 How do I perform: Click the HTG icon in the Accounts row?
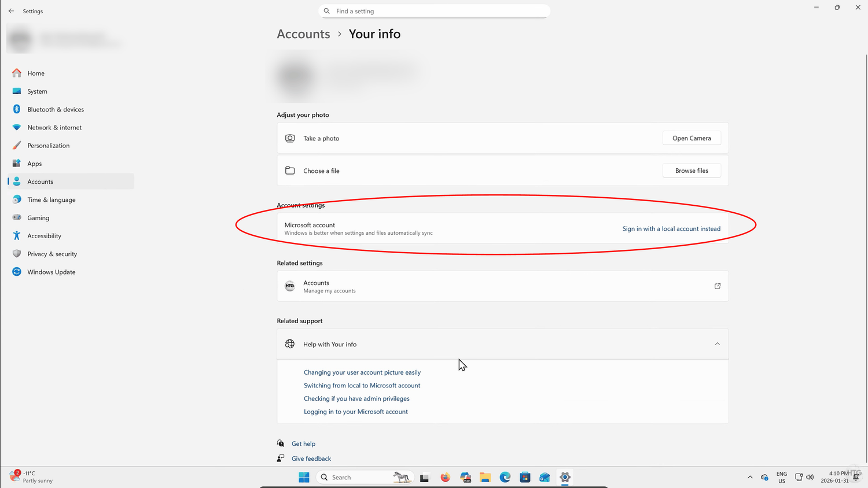point(290,286)
